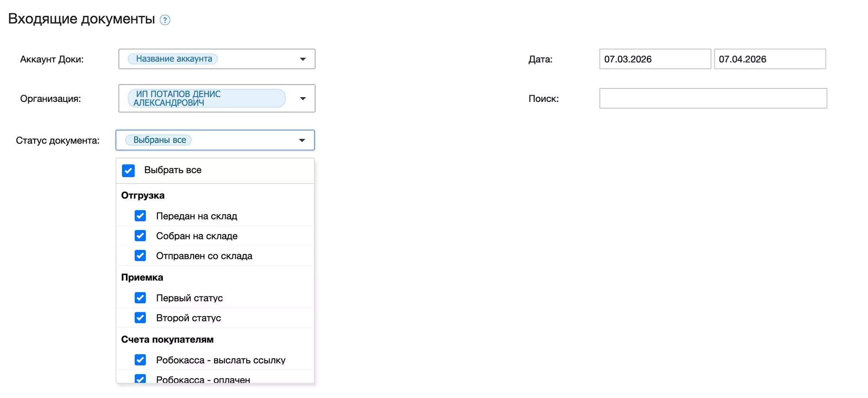The image size is (868, 398).
Task: Click the 'Название аккаунта' selected tag
Action: point(174,59)
